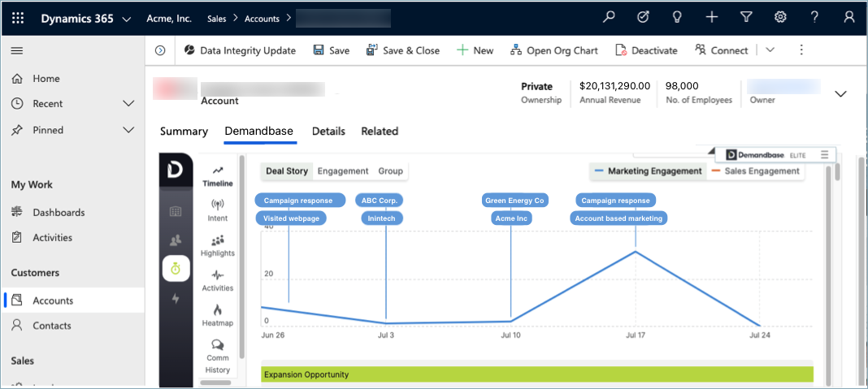Open the Highlights section

218,246
